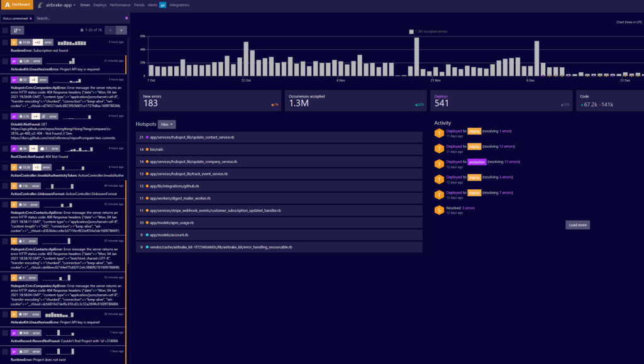Screen dimensions: 644x364
Task: Check the 21-minutes-ago AirbrakeKit::UnauthorizedError checkbox
Action: point(5,61)
